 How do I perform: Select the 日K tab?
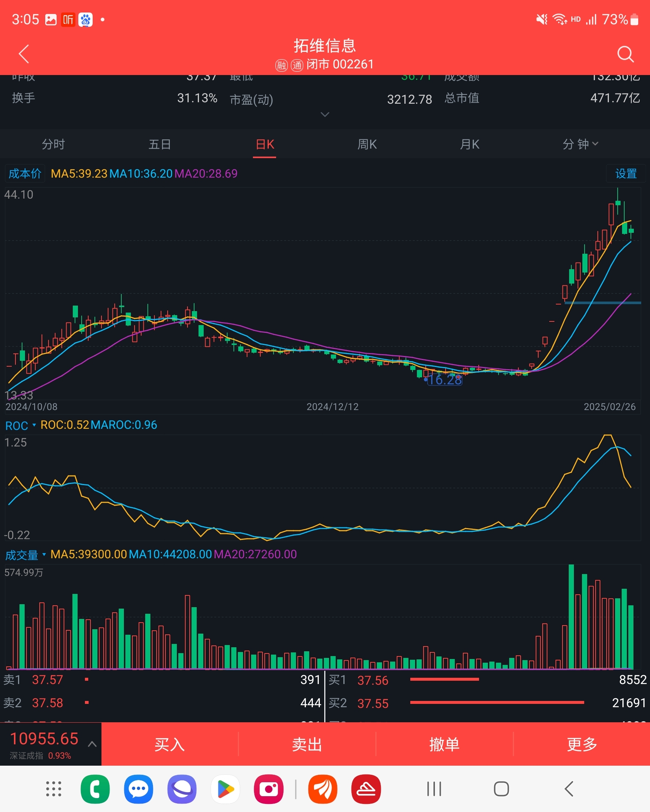click(x=265, y=144)
